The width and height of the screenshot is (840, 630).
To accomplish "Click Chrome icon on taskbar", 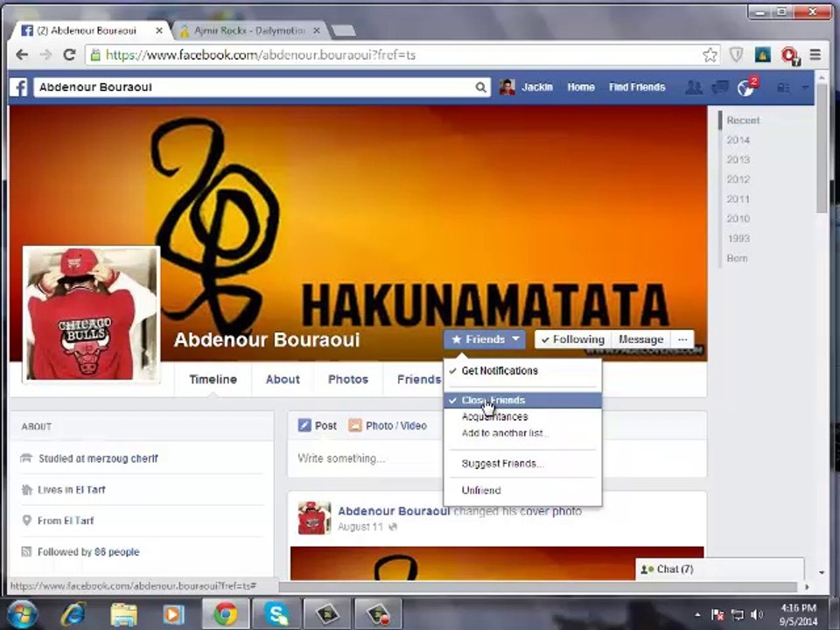I will (x=226, y=614).
